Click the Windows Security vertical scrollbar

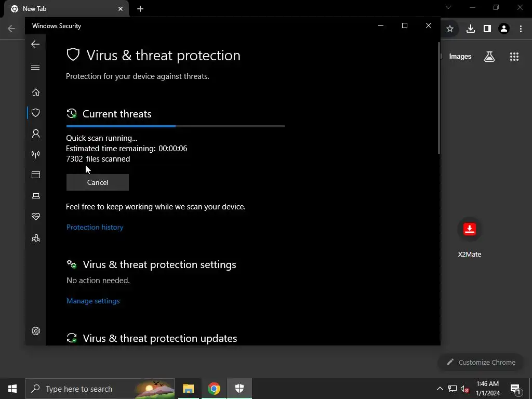tap(439, 98)
